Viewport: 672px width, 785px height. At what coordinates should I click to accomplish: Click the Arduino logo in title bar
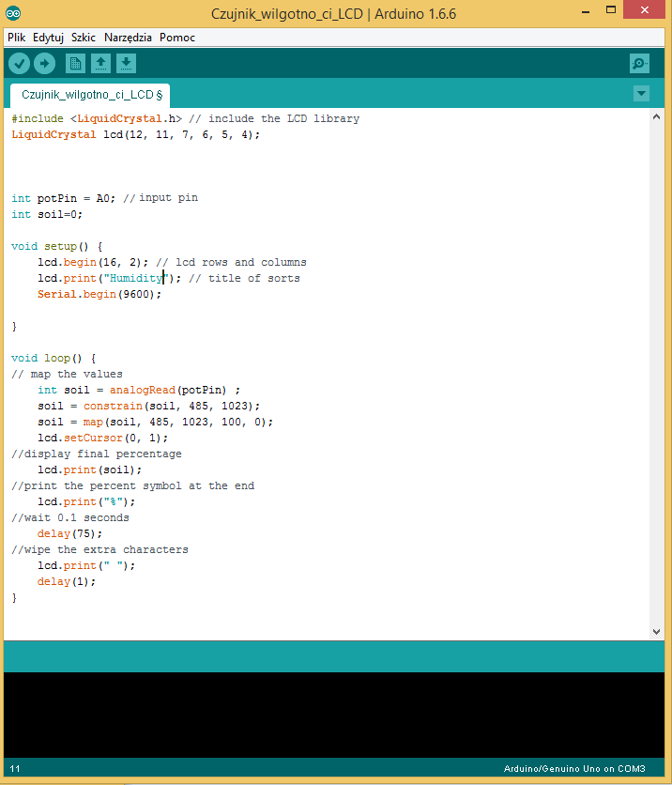(x=13, y=13)
